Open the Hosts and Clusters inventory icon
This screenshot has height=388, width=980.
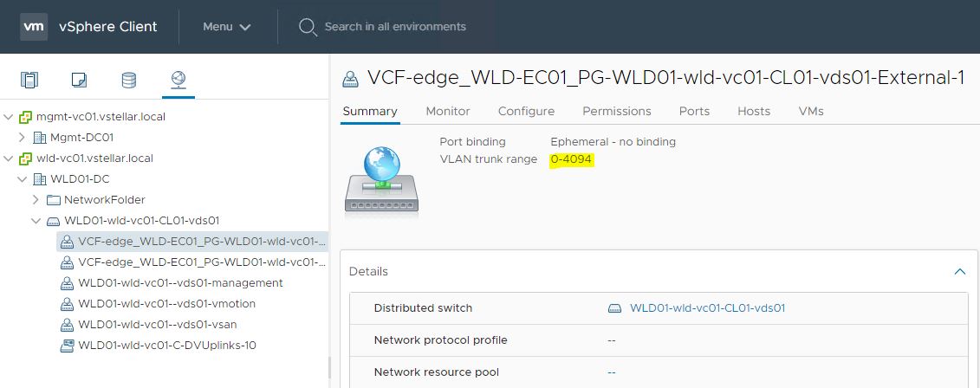(29, 81)
